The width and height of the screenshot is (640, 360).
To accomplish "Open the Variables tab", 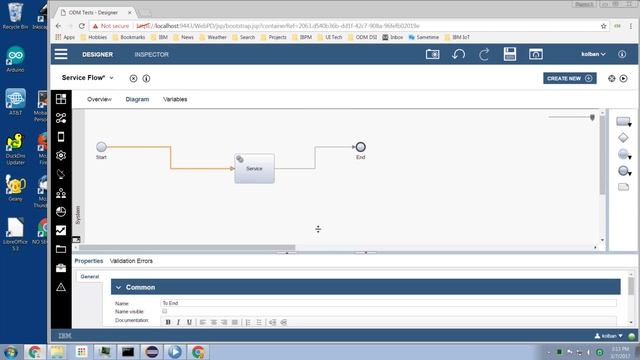I will pos(175,99).
